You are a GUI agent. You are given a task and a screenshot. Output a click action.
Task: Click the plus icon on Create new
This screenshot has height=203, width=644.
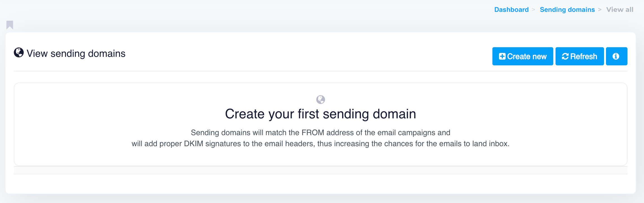point(502,57)
